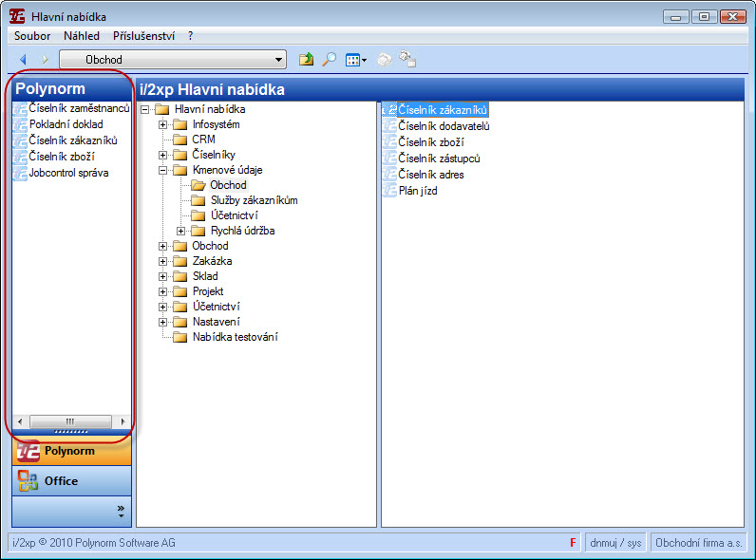Click the Hlavní nabídka folder icon
Image resolution: width=756 pixels, height=560 pixels.
pos(161,109)
